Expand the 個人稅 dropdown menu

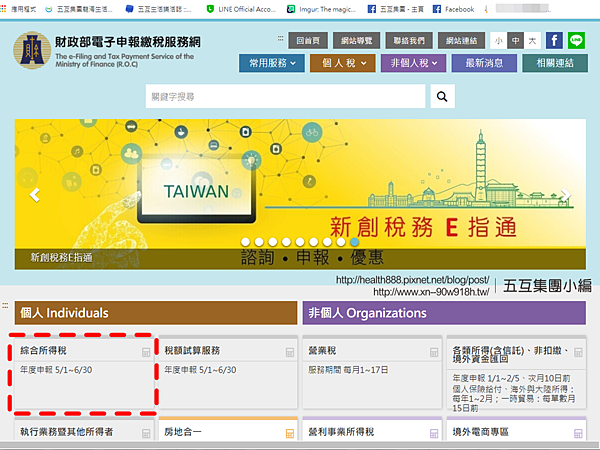(x=343, y=63)
